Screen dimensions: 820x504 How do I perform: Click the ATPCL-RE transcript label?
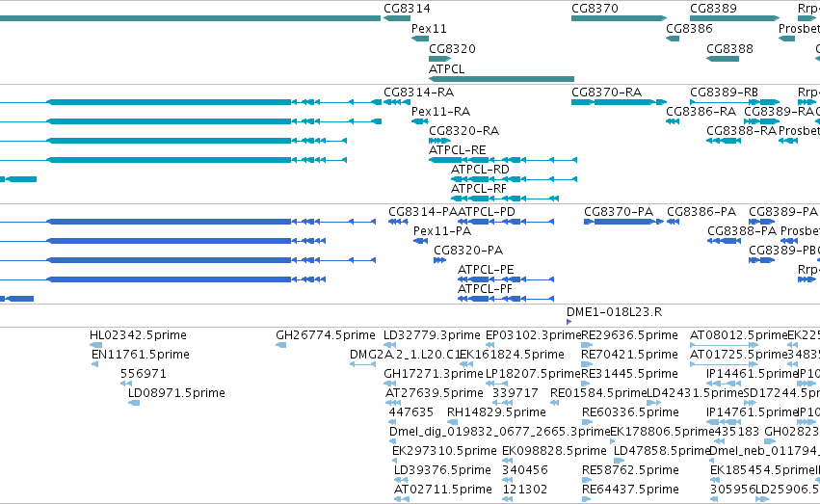coord(458,150)
